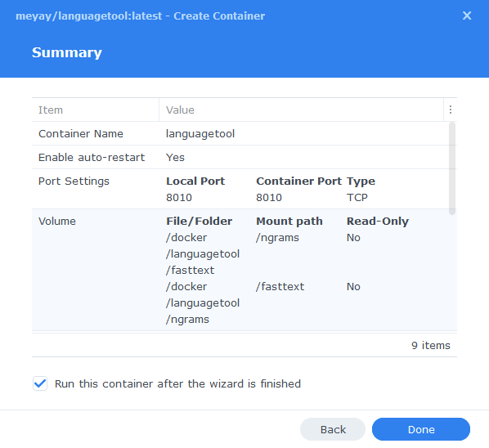
Task: Click the three-dot column options icon
Action: coord(451,110)
